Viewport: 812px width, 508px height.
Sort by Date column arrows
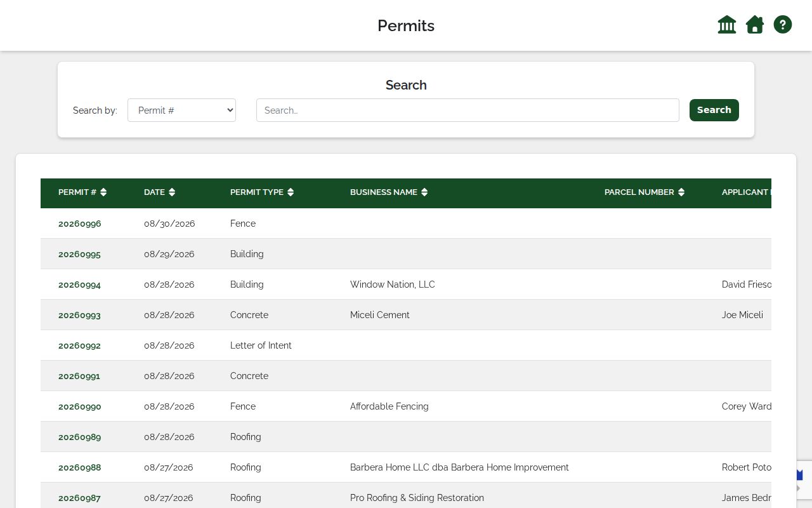(172, 192)
